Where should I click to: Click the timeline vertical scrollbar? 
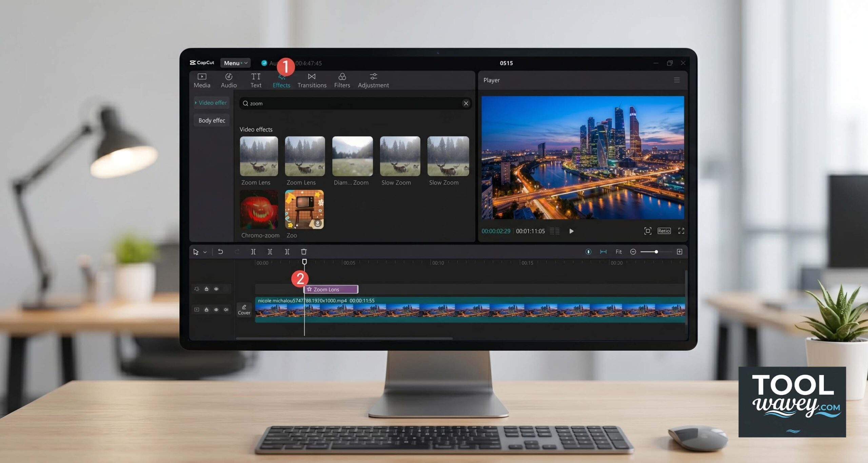(x=686, y=298)
